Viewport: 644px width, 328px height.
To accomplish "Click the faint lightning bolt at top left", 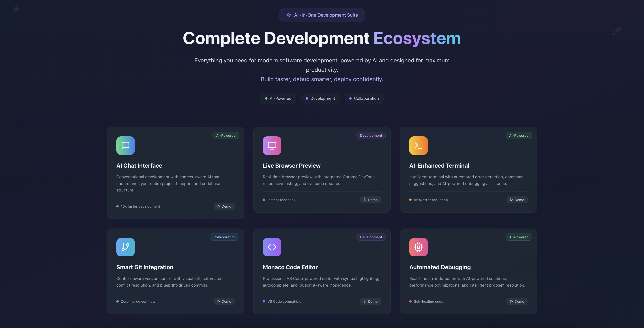I will click(x=16, y=9).
